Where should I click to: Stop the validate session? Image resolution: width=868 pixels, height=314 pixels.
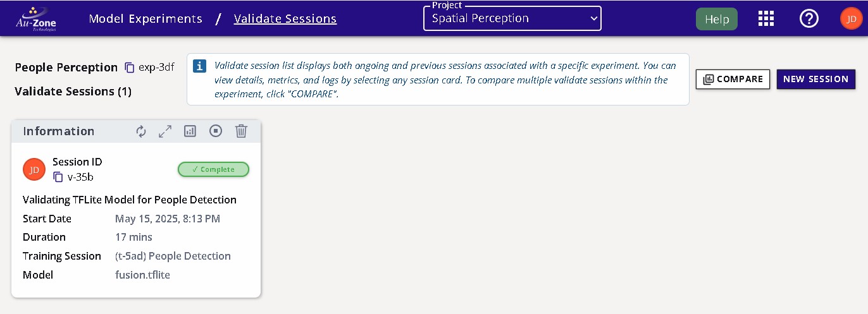click(216, 131)
